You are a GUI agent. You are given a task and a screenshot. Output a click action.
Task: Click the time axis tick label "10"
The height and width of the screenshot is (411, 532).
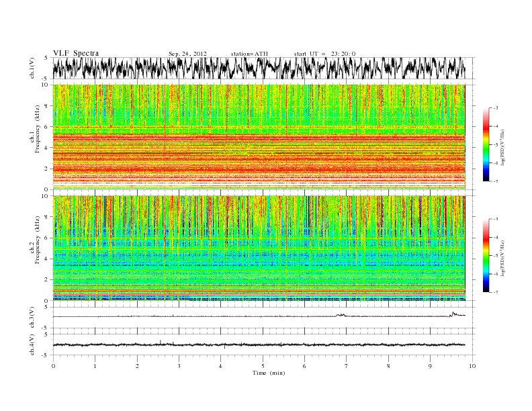472,366
